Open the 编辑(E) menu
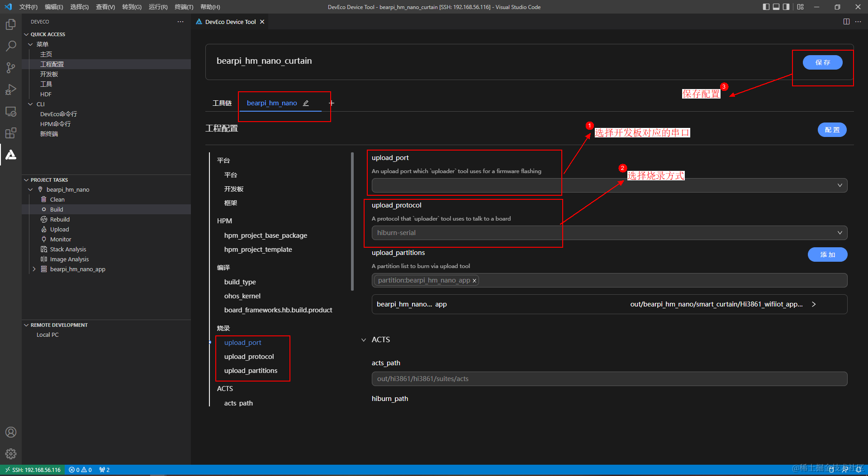 click(x=54, y=7)
